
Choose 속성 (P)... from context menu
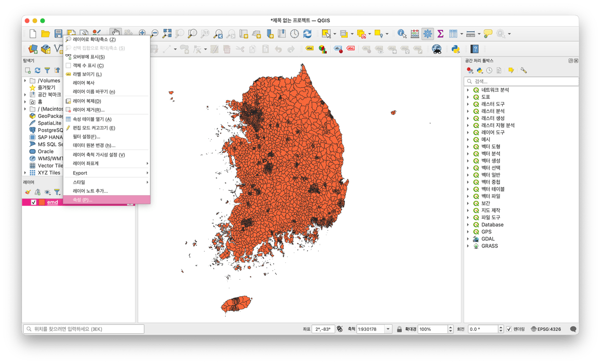tap(83, 200)
